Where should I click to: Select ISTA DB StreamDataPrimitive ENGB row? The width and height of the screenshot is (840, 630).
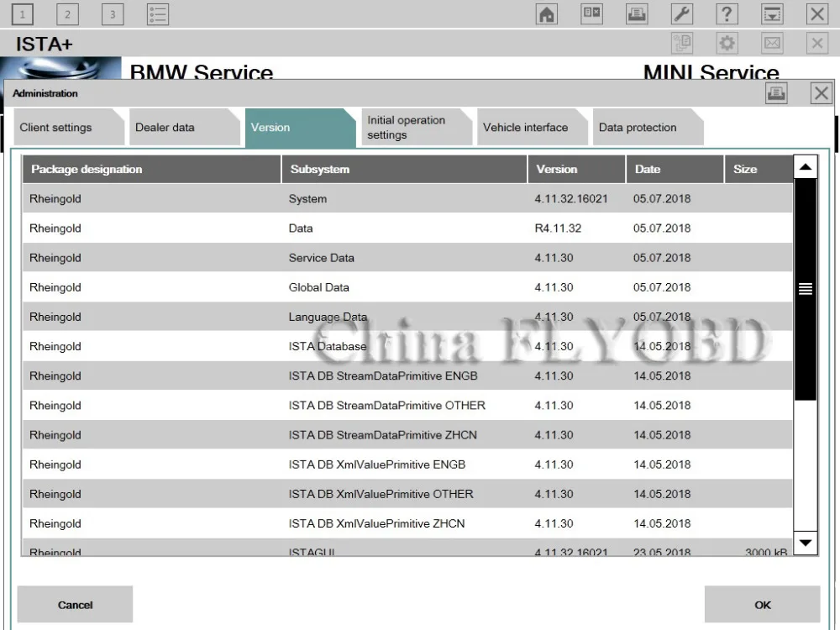pyautogui.click(x=407, y=376)
